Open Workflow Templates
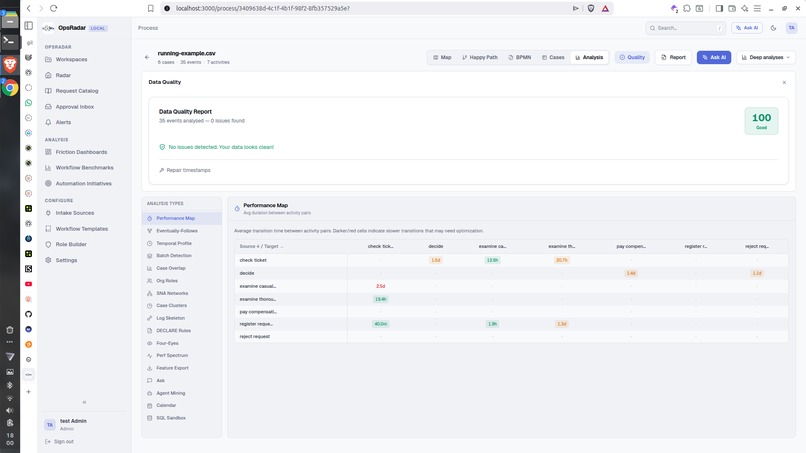The height and width of the screenshot is (453, 806). point(82,229)
